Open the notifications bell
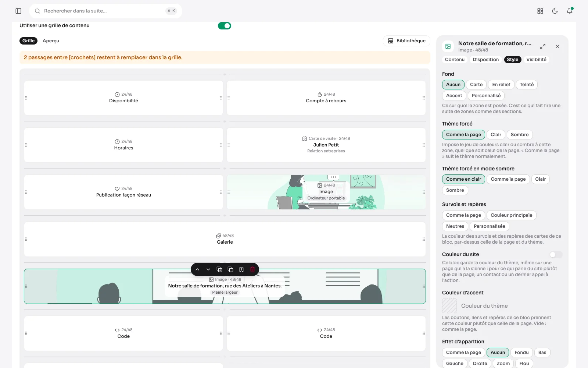 click(x=570, y=11)
